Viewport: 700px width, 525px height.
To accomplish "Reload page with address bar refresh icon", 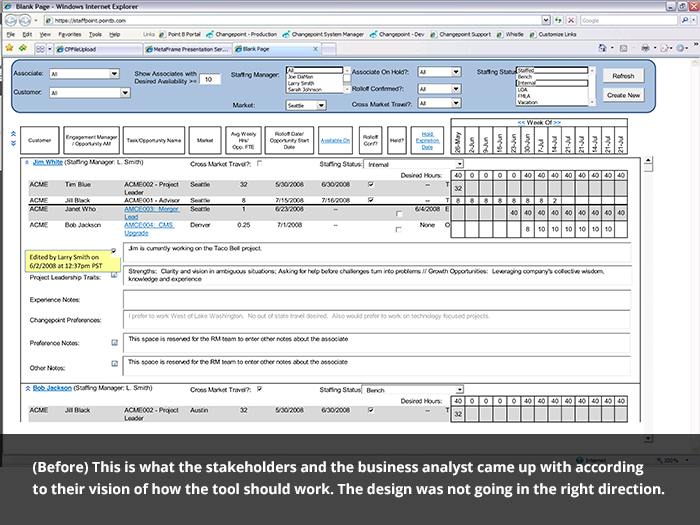I will pos(558,20).
